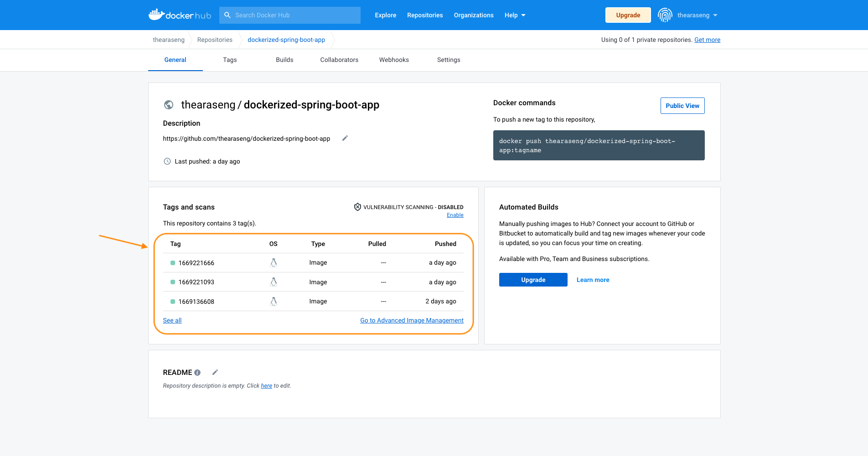Select tag 1669221666
The image size is (868, 456).
[196, 263]
